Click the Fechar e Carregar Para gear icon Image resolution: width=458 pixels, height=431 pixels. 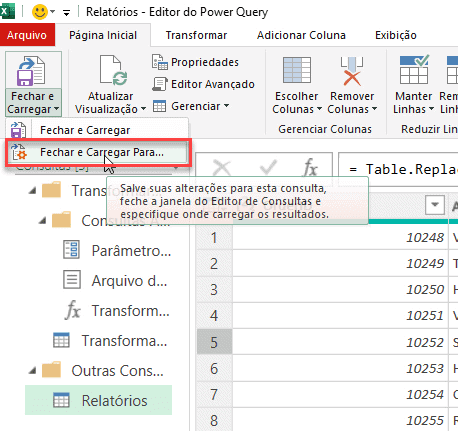click(19, 152)
